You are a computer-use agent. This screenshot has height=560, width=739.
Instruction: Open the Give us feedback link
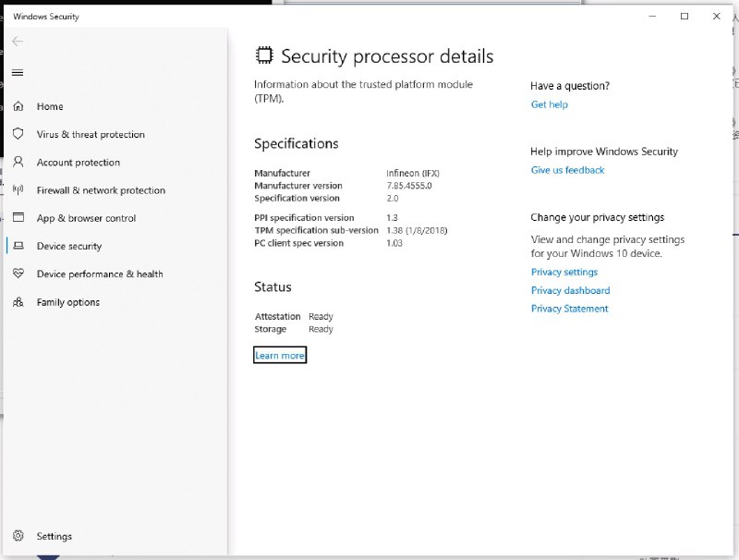pos(567,170)
